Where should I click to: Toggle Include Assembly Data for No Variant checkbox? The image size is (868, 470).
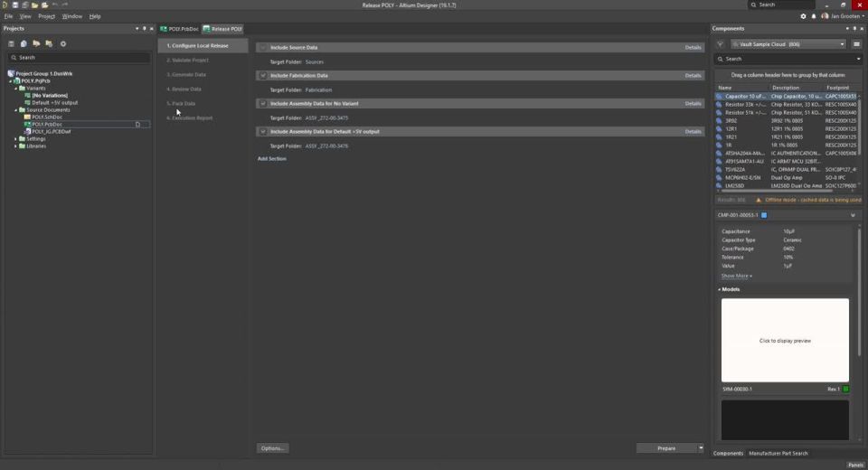pyautogui.click(x=263, y=104)
